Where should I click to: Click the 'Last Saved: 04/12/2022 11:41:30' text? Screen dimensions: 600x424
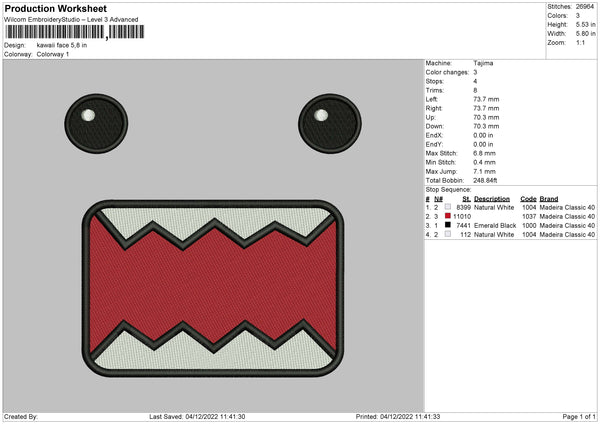(x=197, y=416)
